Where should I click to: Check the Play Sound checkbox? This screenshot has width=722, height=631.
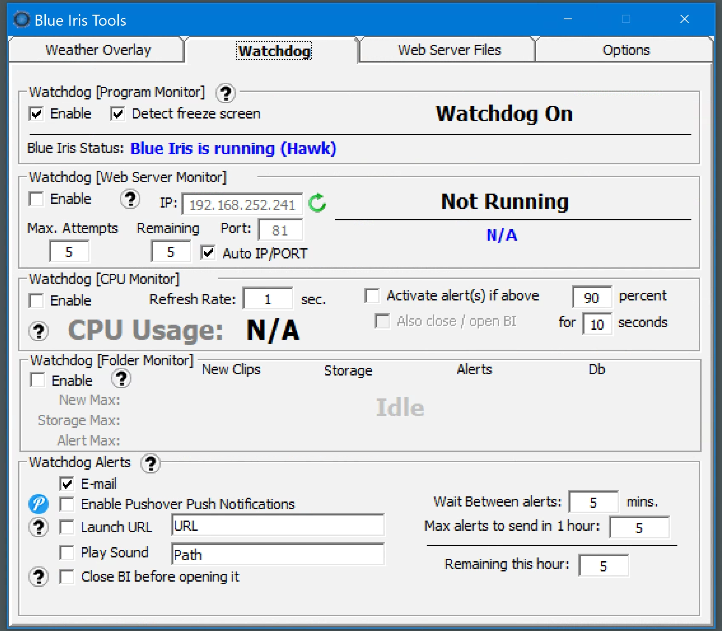(67, 552)
